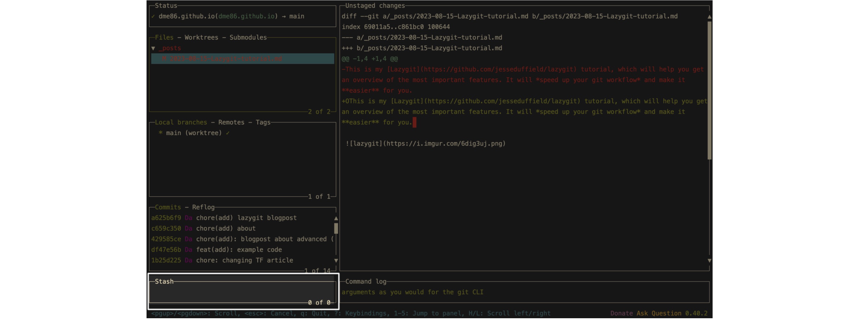Click the commits panel scroll down arrow

tap(336, 260)
